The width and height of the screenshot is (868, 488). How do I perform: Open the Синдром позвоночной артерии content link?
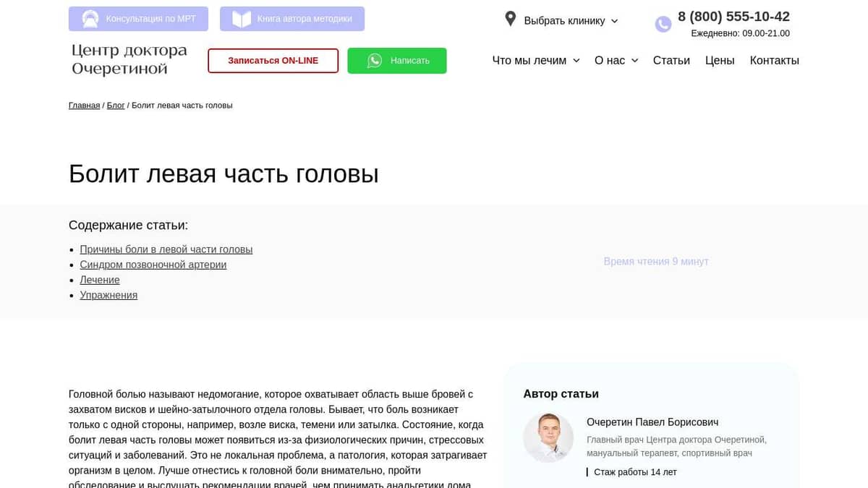(153, 265)
